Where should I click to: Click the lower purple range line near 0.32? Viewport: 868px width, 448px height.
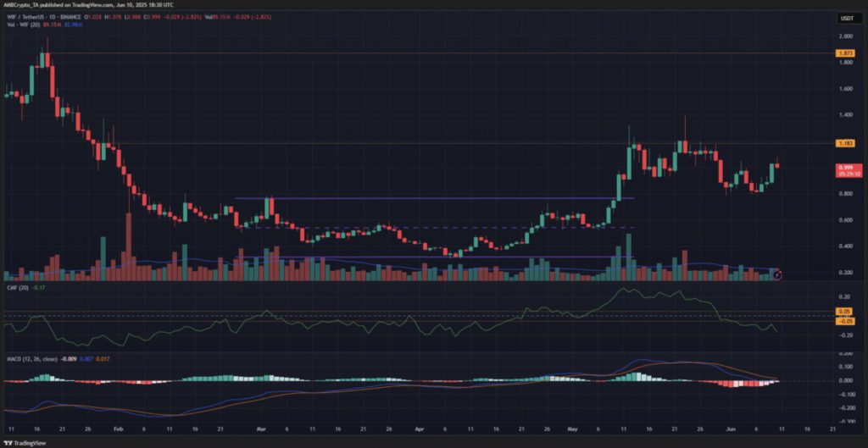point(434,257)
